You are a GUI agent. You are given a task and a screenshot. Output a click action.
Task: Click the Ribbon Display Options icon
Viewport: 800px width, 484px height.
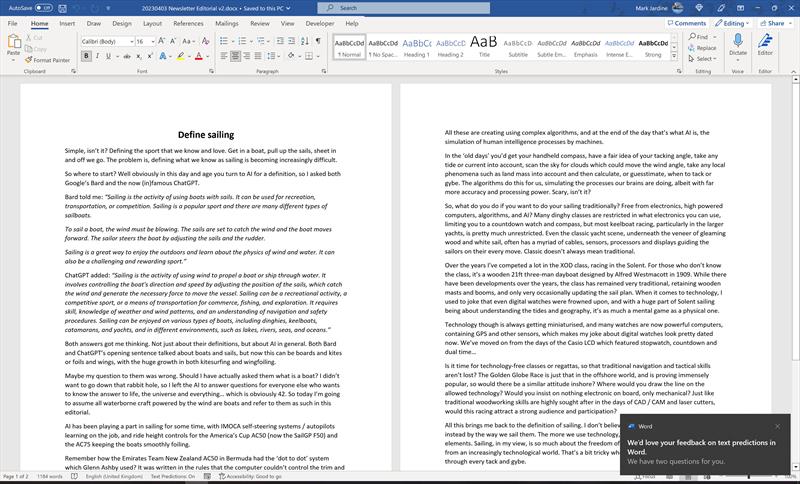pyautogui.click(x=740, y=8)
